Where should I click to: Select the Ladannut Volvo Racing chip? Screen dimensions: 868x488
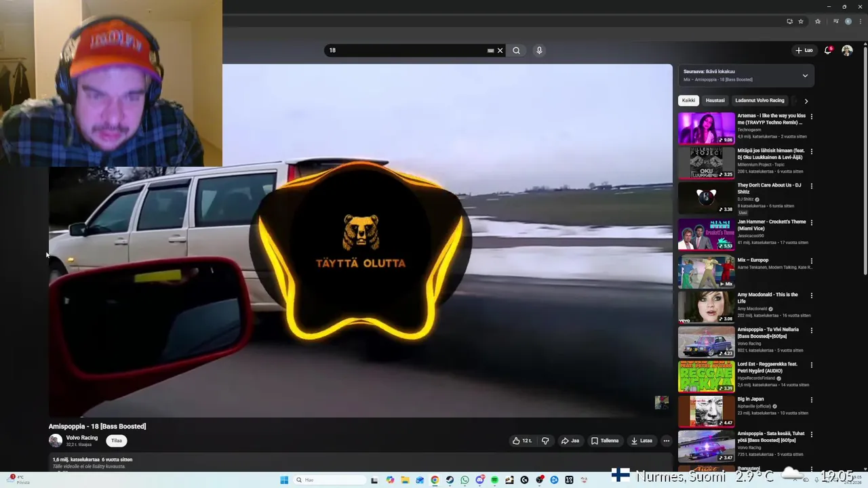click(759, 100)
